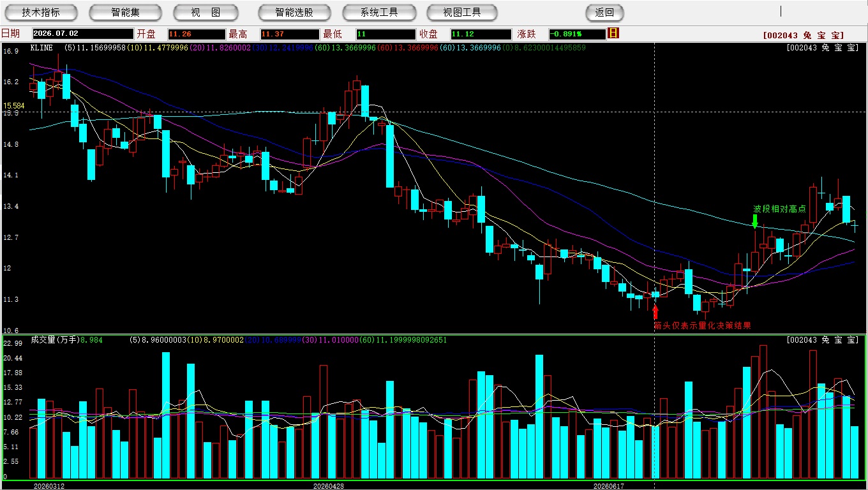Click the 收盘 value field 11.12

[481, 34]
